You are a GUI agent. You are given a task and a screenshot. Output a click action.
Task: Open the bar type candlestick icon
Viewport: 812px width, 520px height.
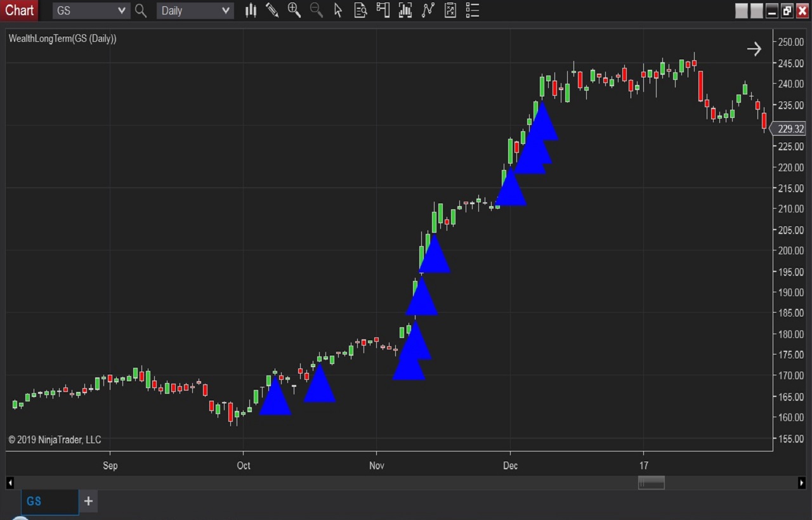[x=251, y=10]
